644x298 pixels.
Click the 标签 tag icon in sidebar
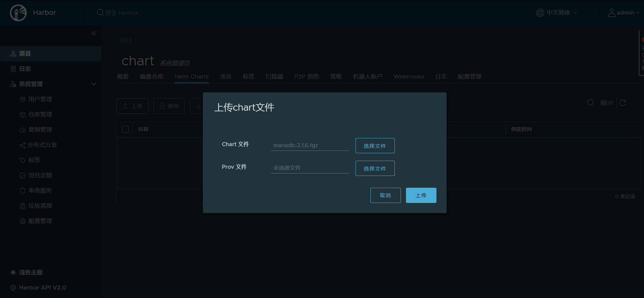pyautogui.click(x=23, y=160)
